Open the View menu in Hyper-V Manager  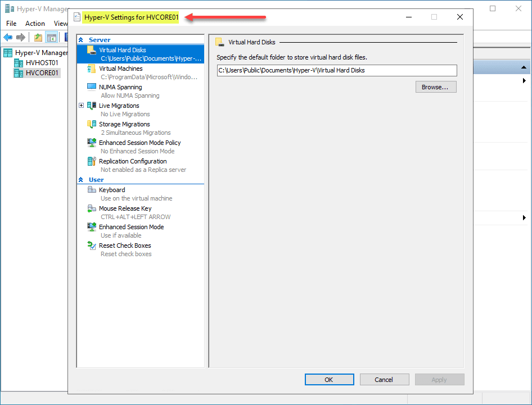tap(60, 24)
